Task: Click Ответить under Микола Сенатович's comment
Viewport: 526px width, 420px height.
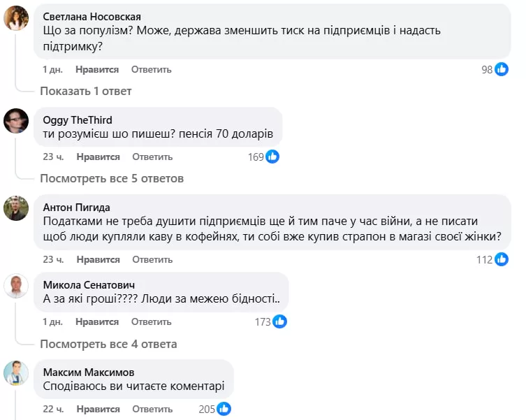Action: tap(152, 321)
